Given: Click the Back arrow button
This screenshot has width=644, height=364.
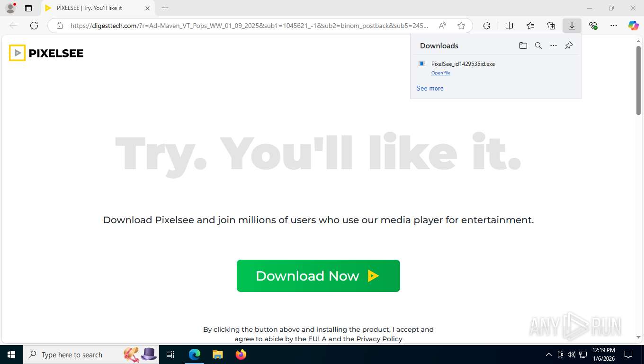Looking at the screenshot, I should click(13, 26).
